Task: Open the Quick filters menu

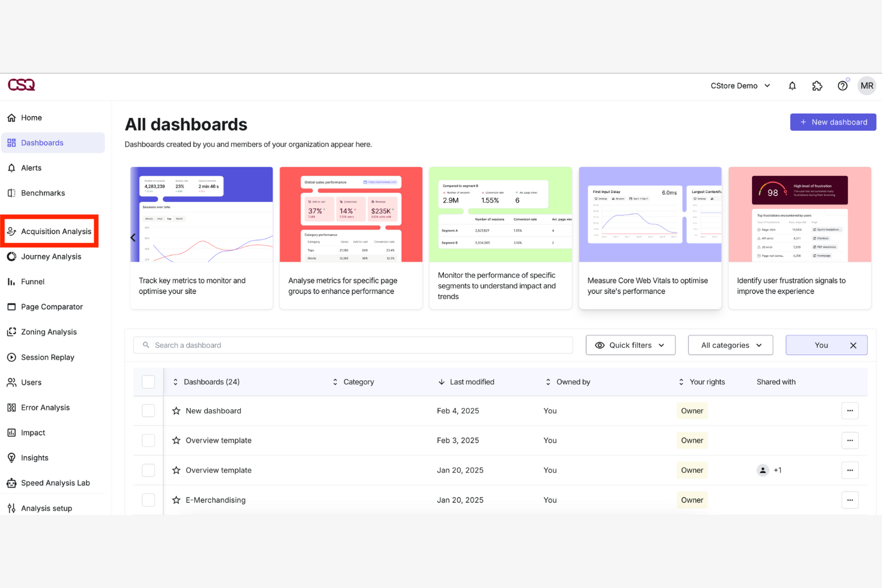Action: coord(630,344)
